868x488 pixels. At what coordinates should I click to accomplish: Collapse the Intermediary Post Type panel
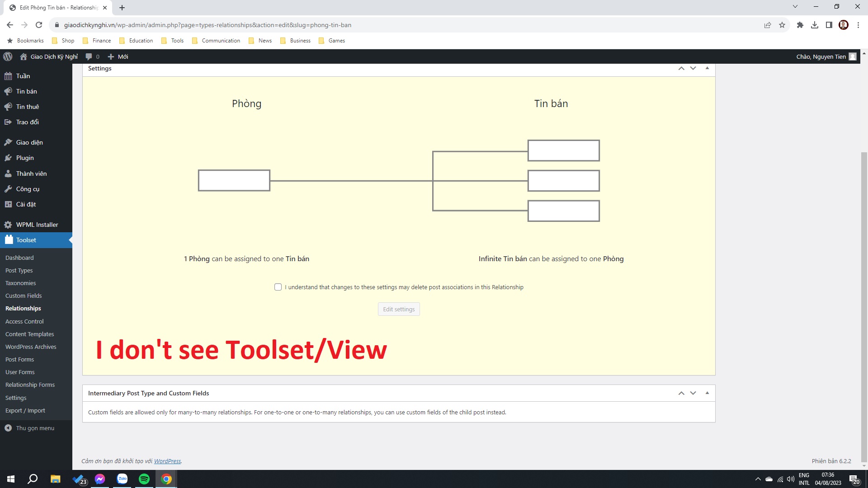(x=707, y=393)
